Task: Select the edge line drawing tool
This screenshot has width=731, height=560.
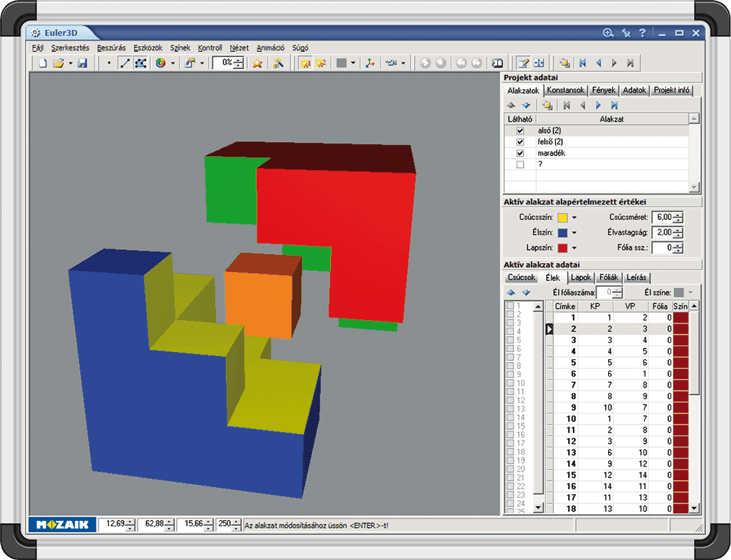Action: pyautogui.click(x=125, y=63)
